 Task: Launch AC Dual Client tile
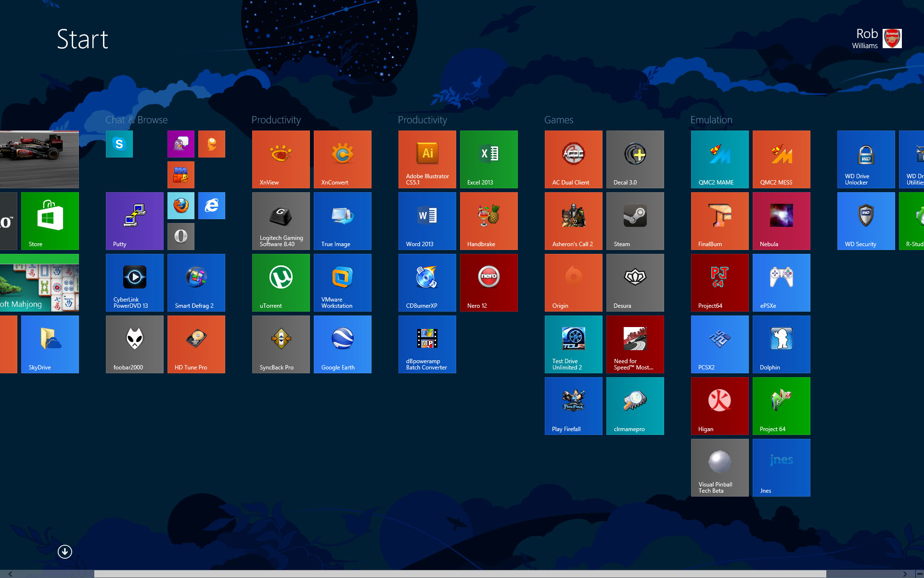[574, 159]
